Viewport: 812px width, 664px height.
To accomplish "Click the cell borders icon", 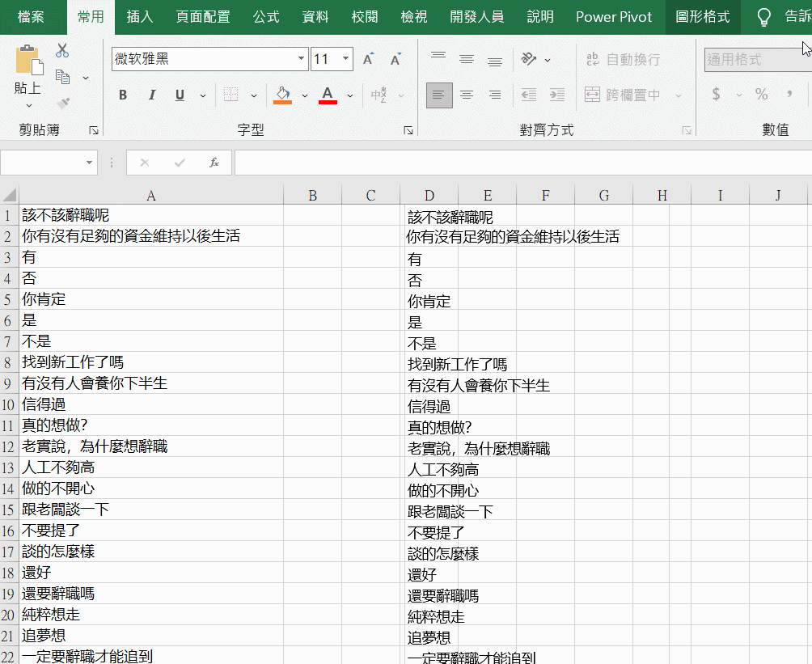I will coord(231,95).
